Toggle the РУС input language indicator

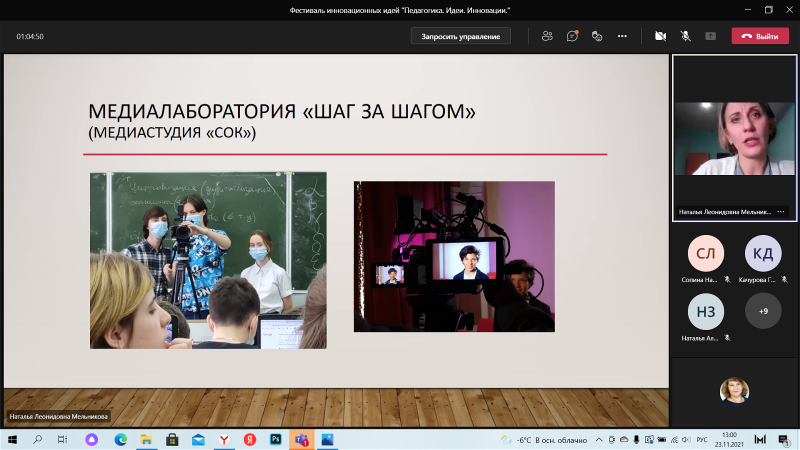point(702,440)
